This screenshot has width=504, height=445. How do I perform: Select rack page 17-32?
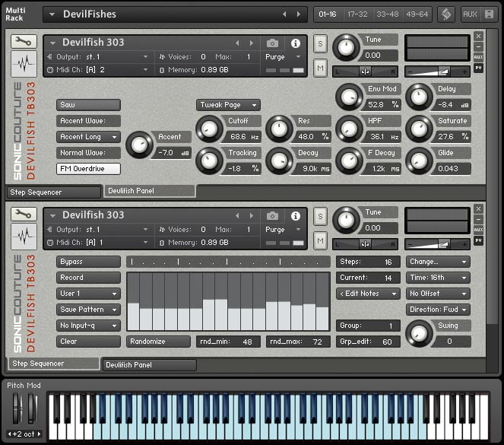357,14
